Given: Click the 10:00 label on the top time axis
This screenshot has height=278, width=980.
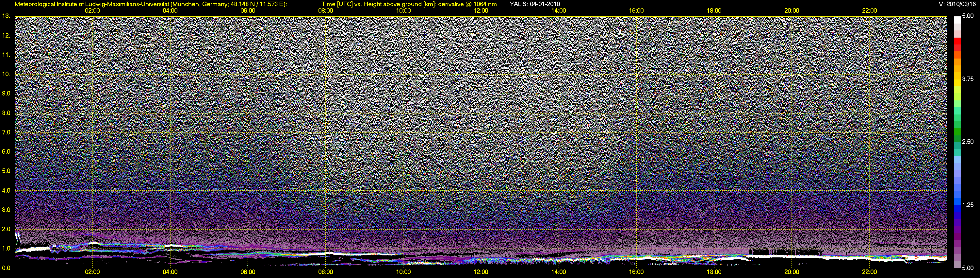Looking at the screenshot, I should pos(403,11).
